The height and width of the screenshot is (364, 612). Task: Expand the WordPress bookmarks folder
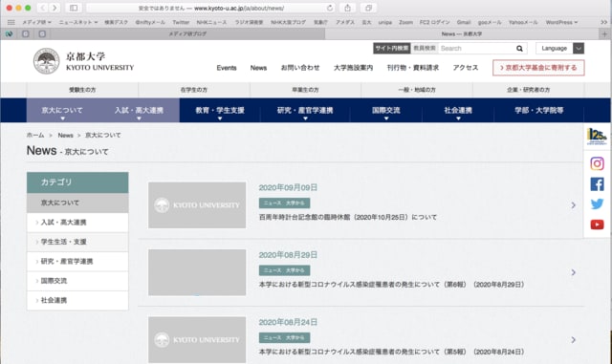pyautogui.click(x=561, y=22)
